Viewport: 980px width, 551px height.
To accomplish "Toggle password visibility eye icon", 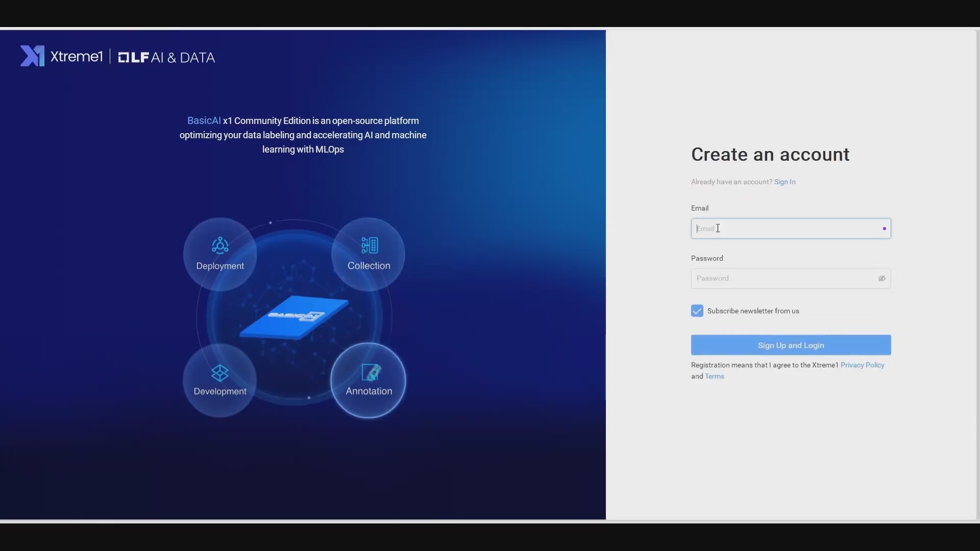I will coord(881,279).
